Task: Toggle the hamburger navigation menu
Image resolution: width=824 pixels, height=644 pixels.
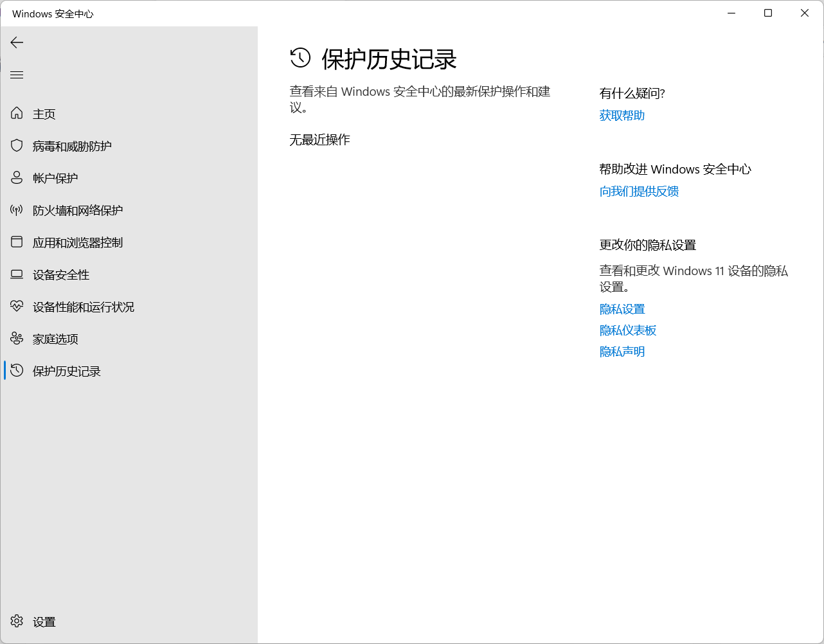Action: [17, 75]
